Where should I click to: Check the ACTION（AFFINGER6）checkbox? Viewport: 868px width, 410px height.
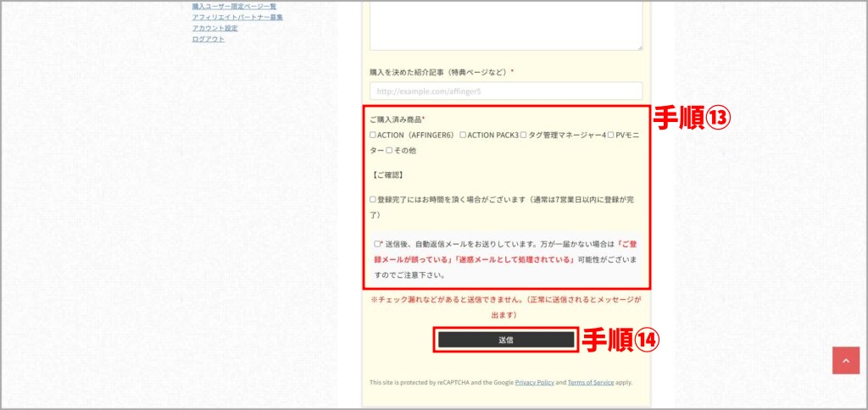[x=373, y=135]
